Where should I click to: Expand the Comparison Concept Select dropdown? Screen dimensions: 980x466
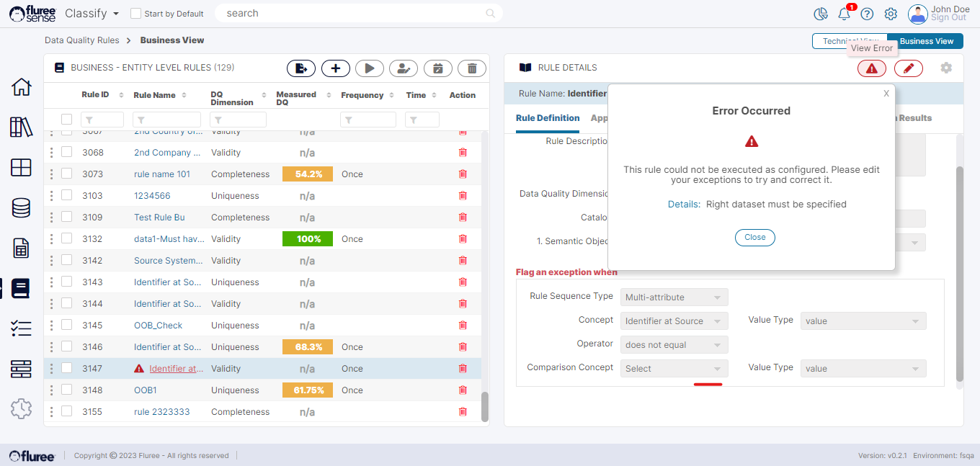click(674, 369)
